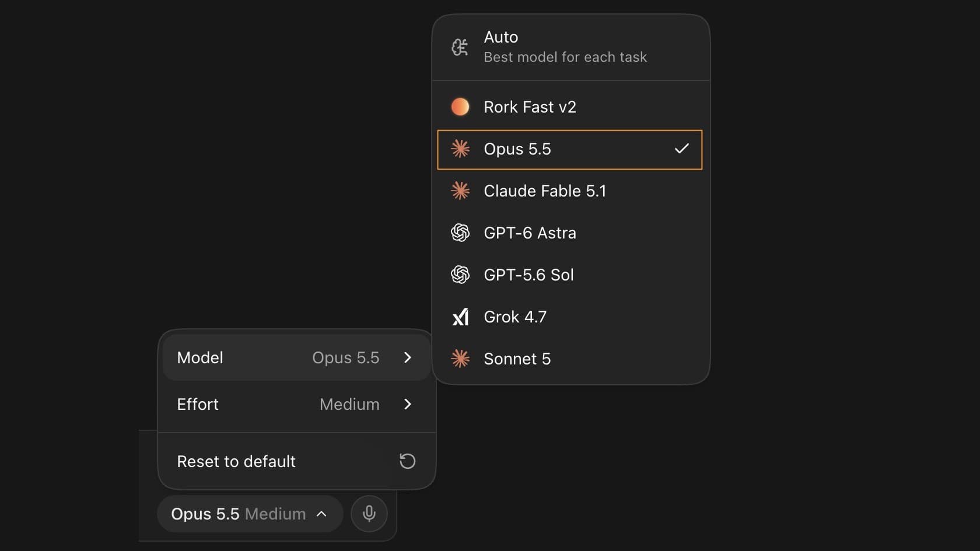
Task: Click the starburst icon beside Sonnet 5
Action: click(460, 359)
